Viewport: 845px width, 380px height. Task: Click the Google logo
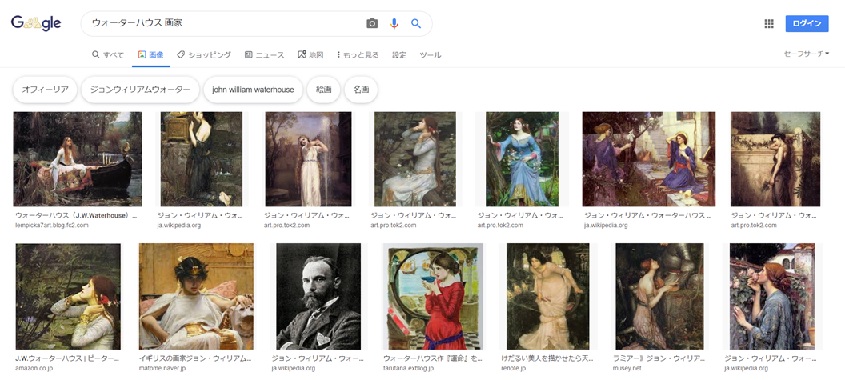[36, 23]
